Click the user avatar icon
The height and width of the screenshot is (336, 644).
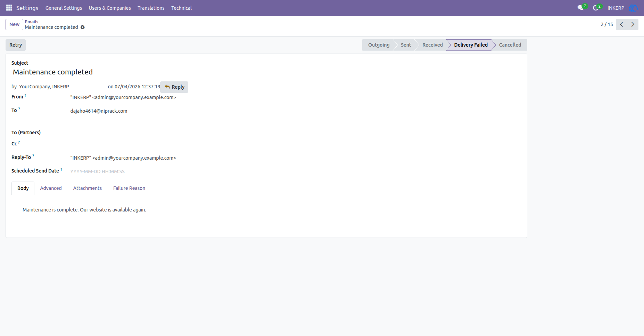[x=633, y=8]
